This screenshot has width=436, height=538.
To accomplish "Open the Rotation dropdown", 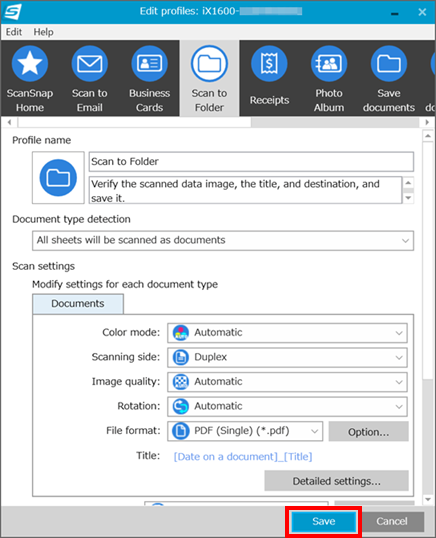I will tap(287, 406).
